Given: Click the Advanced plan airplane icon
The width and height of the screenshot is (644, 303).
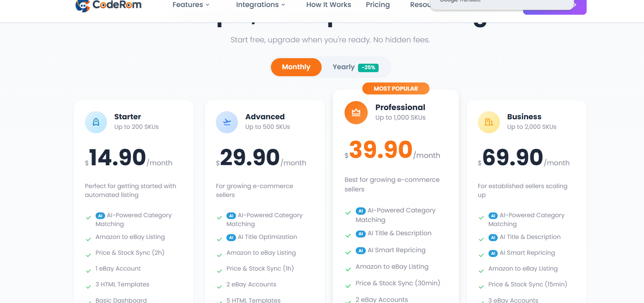Looking at the screenshot, I should (x=227, y=122).
